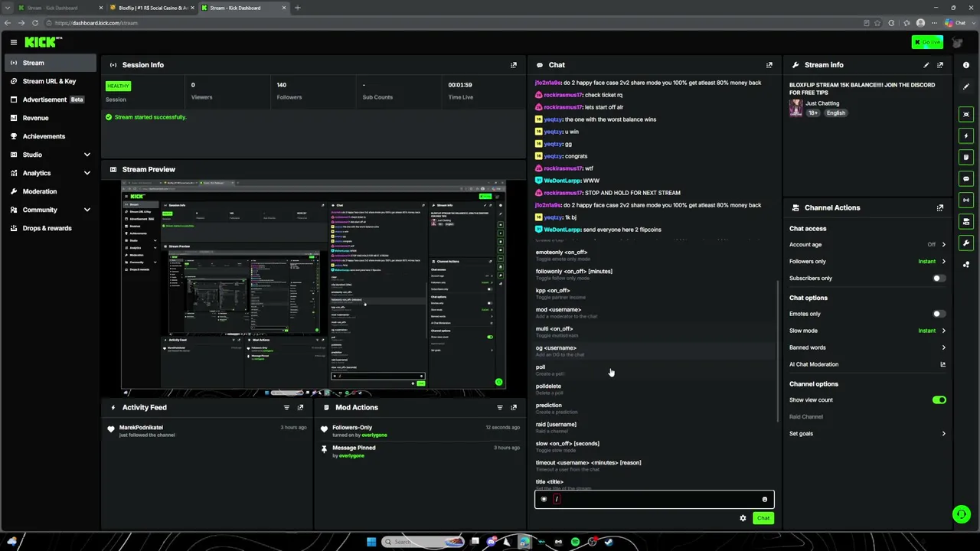
Task: Go to the Moderation page
Action: pos(51,191)
